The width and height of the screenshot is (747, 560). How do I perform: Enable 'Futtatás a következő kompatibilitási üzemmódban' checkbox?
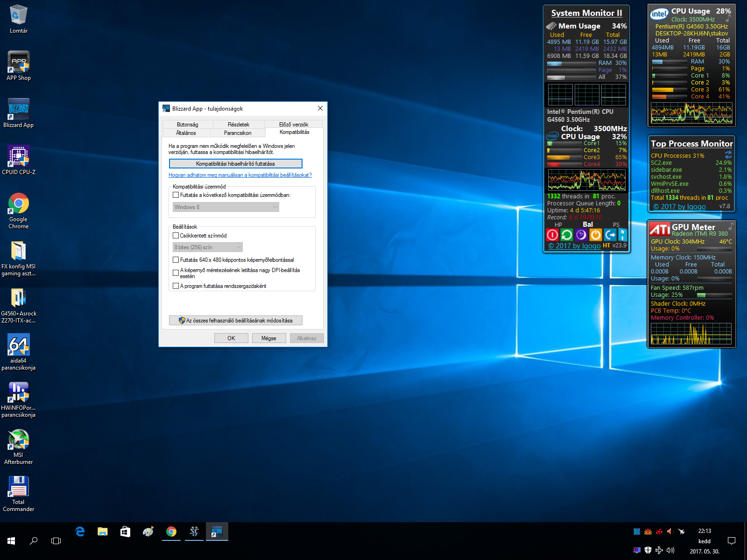coord(176,195)
